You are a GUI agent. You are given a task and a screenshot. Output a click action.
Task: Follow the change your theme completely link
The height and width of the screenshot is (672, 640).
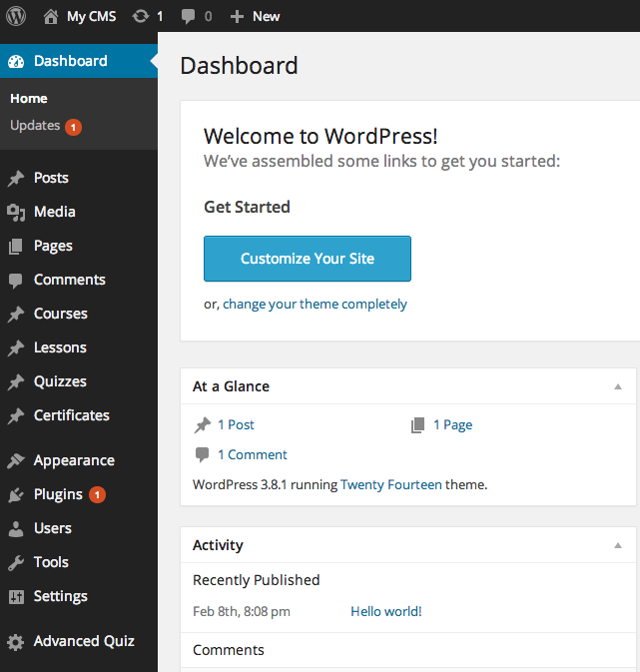coord(315,304)
